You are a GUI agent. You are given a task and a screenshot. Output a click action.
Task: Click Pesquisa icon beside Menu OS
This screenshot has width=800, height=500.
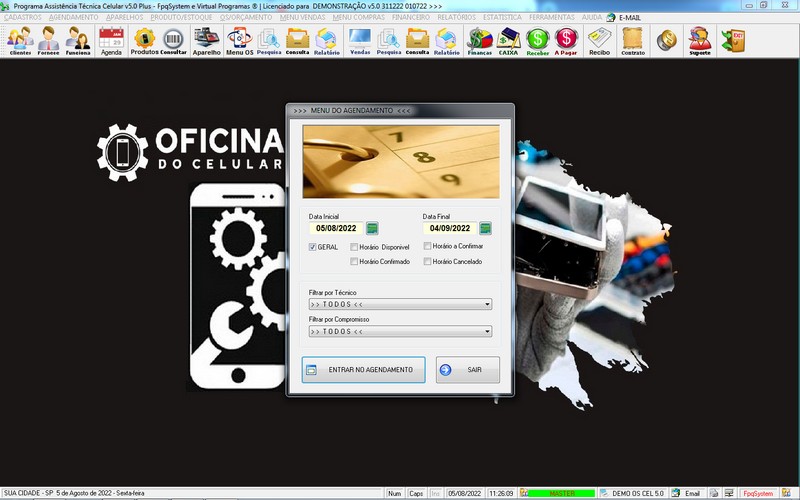269,41
